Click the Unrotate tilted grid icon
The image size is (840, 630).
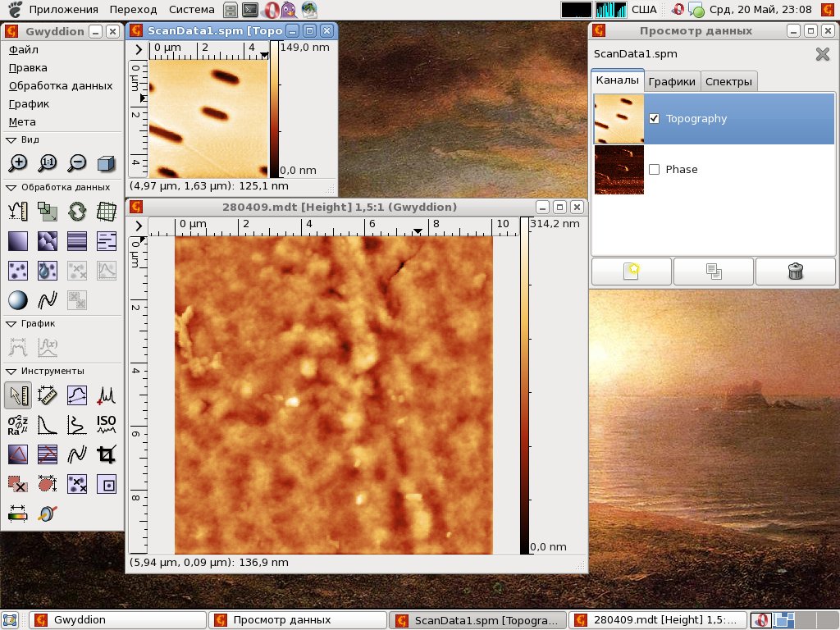[x=106, y=211]
